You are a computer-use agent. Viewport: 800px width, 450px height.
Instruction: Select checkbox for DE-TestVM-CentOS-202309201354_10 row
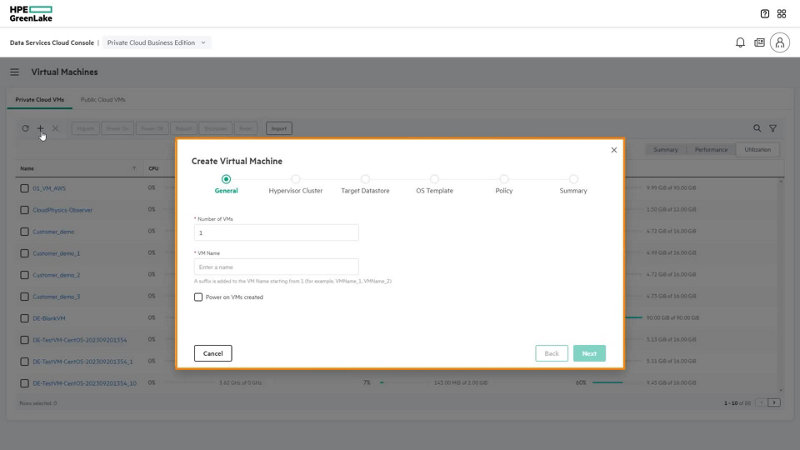pyautogui.click(x=24, y=383)
